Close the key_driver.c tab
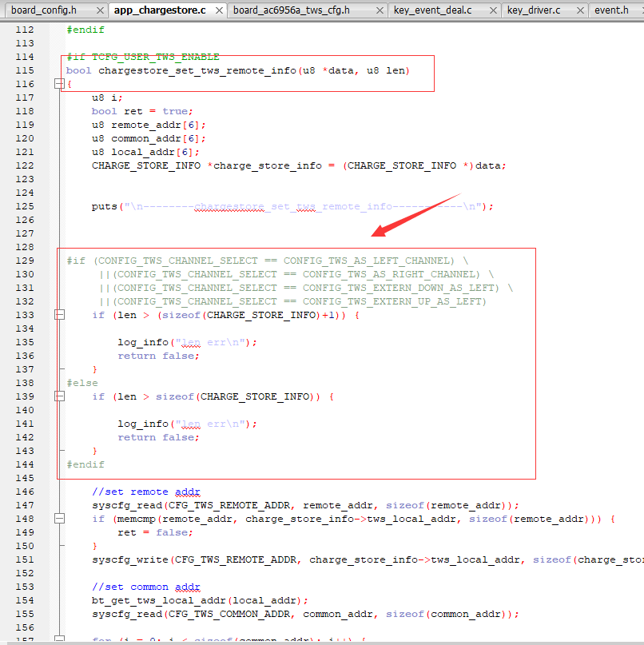 point(580,10)
